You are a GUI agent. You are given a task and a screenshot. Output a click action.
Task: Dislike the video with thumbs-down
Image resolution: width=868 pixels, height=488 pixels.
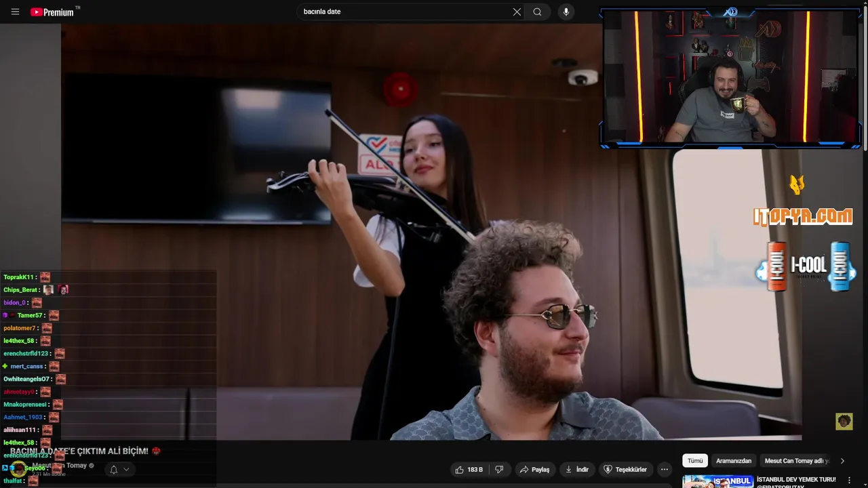(499, 469)
